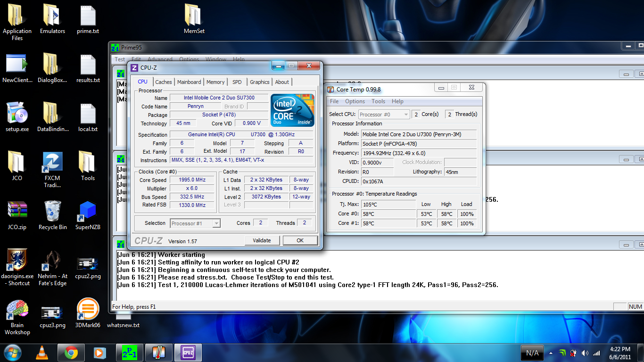Click the system tray clock showing 4:22 PM

coord(620,353)
